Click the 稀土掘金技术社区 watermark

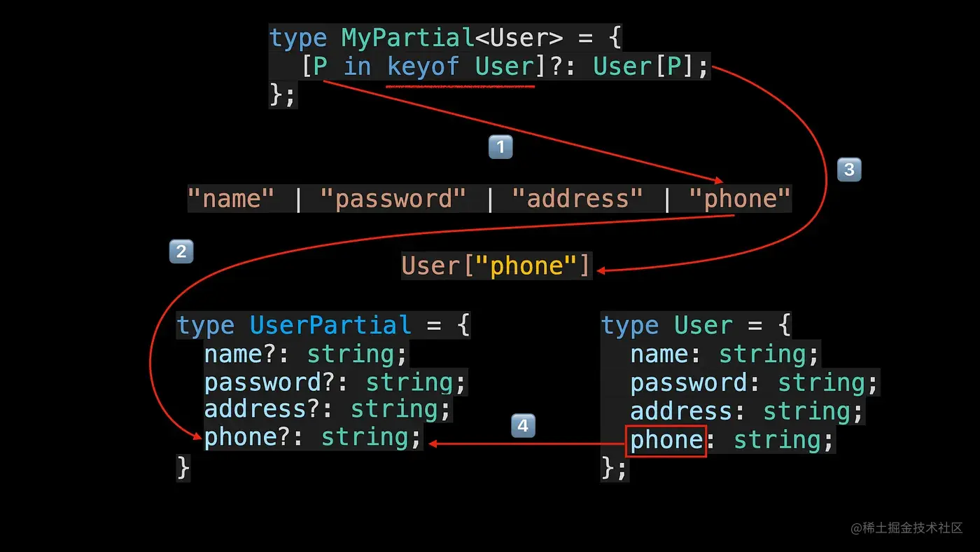pyautogui.click(x=906, y=528)
